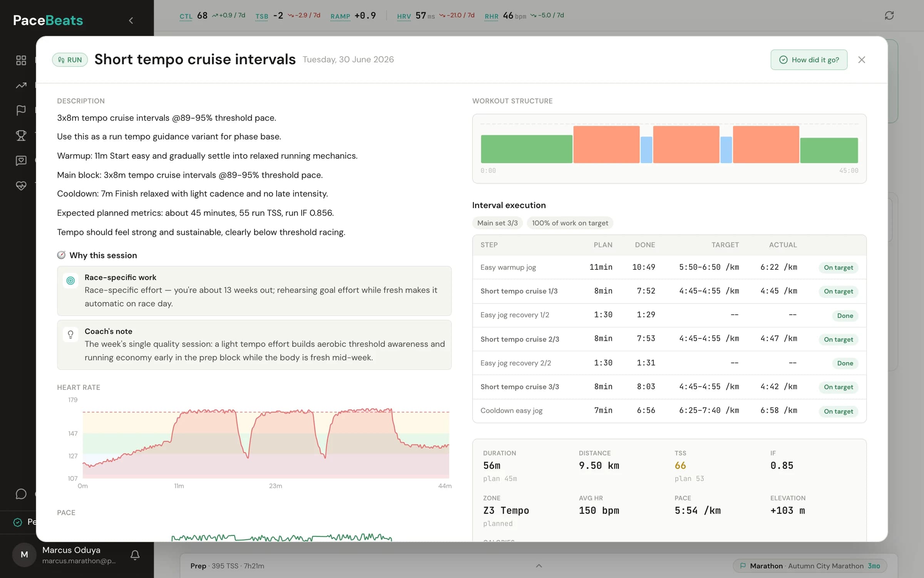
Task: Click the marcus.marathon email text
Action: pos(79,561)
